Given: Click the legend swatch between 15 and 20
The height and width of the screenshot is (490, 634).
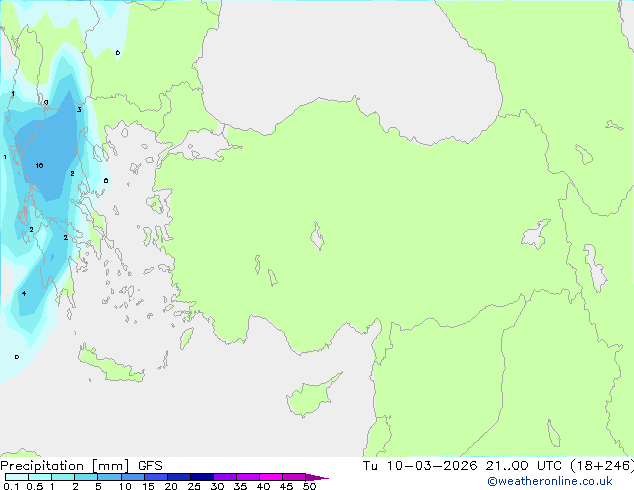Looking at the screenshot, I should 156,477.
